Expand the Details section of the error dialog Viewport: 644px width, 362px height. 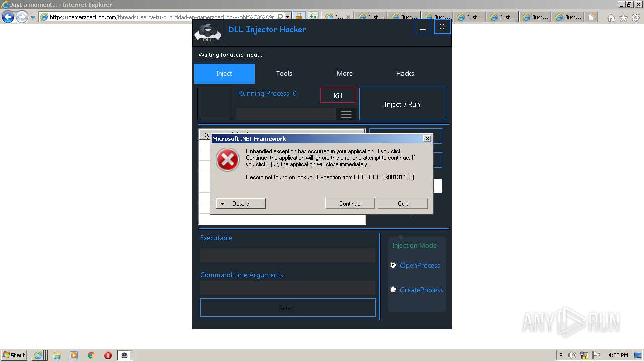pyautogui.click(x=240, y=203)
